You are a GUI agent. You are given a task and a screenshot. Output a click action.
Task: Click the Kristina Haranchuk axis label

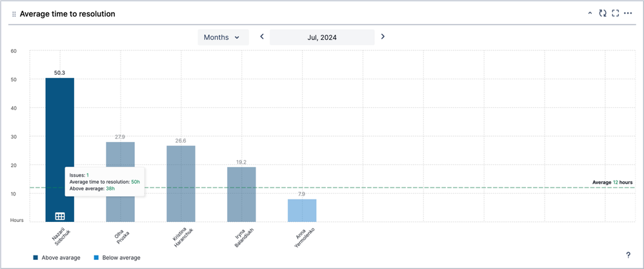point(183,237)
